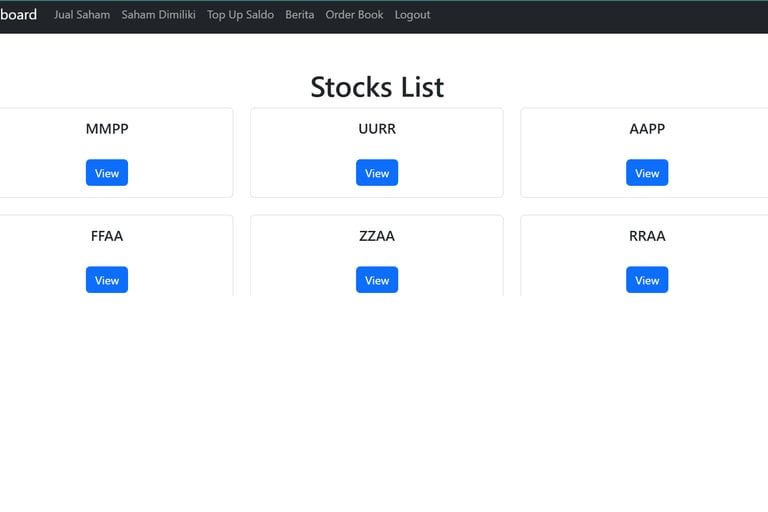The height and width of the screenshot is (512, 768).
Task: Click the UURR card title
Action: coord(377,129)
